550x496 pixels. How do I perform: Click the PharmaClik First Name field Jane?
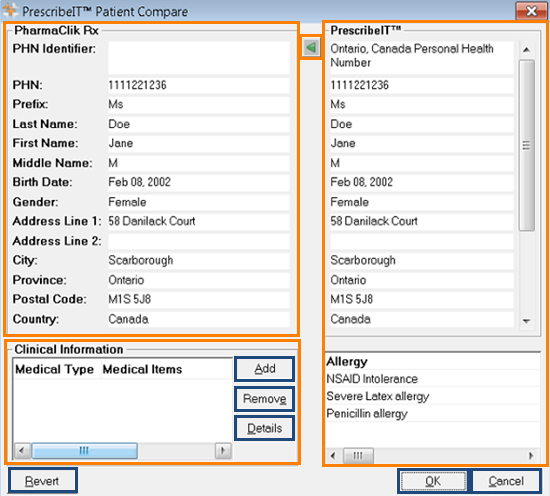click(x=199, y=143)
